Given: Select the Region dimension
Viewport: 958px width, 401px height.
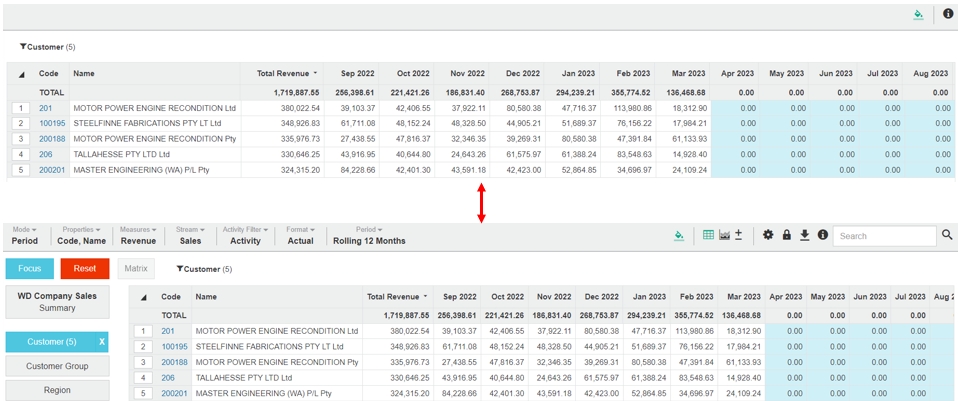Looking at the screenshot, I should 57,390.
